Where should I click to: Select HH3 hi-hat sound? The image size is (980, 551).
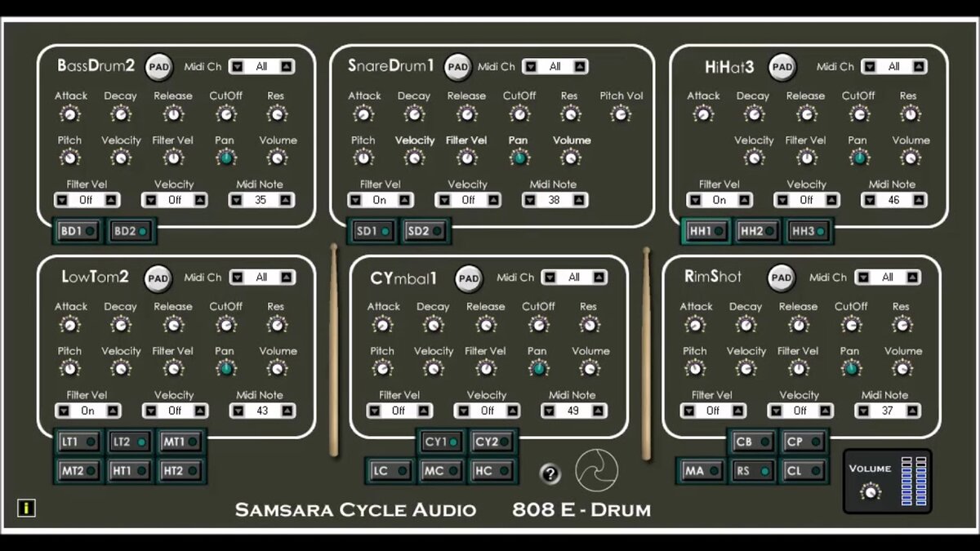point(808,232)
